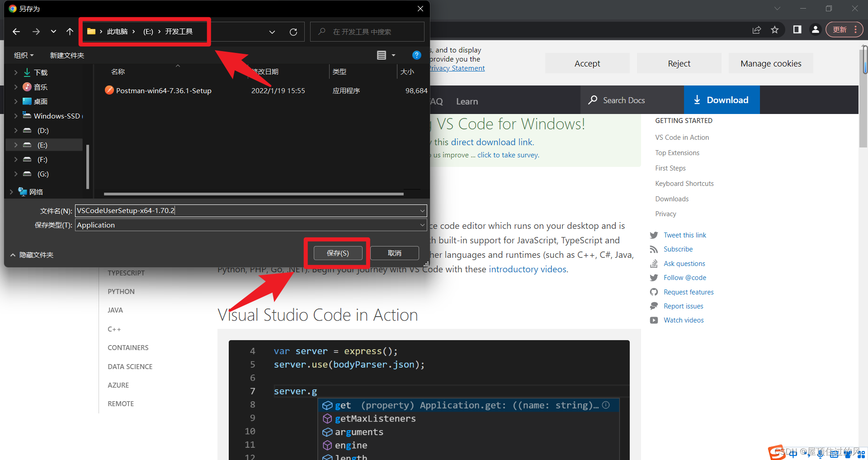Create a folder with 新建文件夹

(67, 55)
